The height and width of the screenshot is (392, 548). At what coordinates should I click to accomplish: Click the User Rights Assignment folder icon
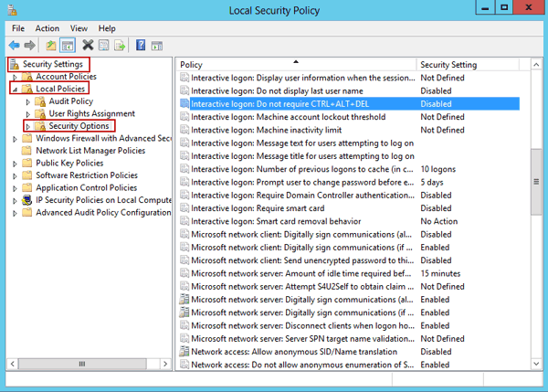click(40, 113)
